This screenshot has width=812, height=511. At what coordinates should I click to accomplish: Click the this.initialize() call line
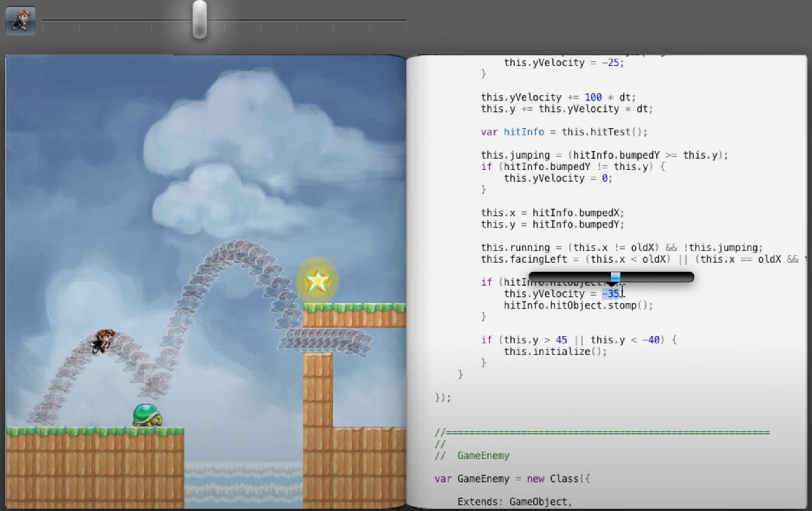coord(555,352)
